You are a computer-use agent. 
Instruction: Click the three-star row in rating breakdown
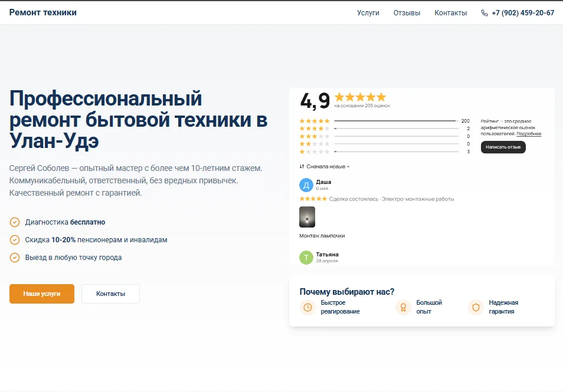(385, 136)
